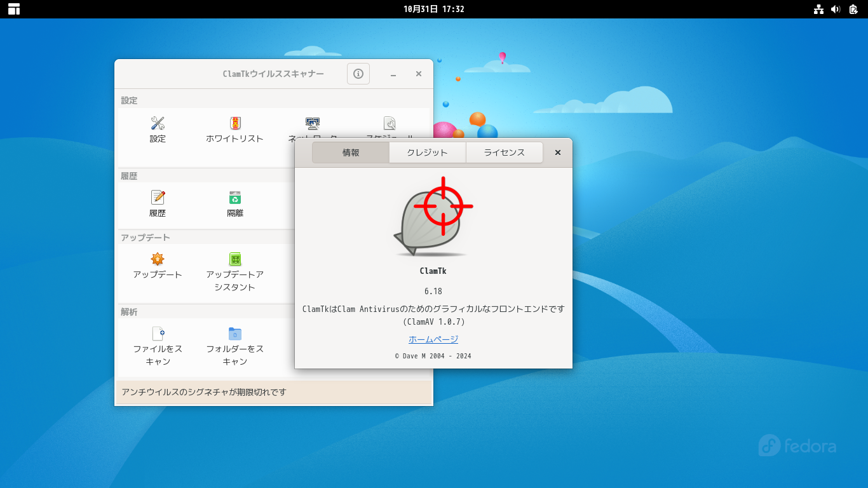Image resolution: width=868 pixels, height=488 pixels.
Task: Open the ホワイトリスト icon in ClamTk
Action: (235, 123)
